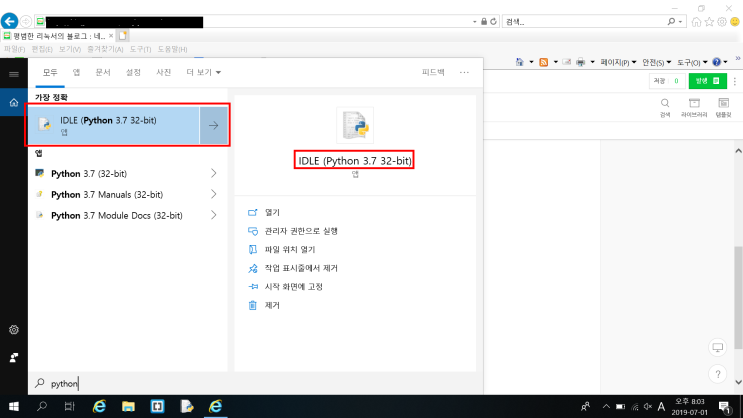743x418 pixels.
Task: Switch to the 앱 search tab
Action: pos(76,73)
